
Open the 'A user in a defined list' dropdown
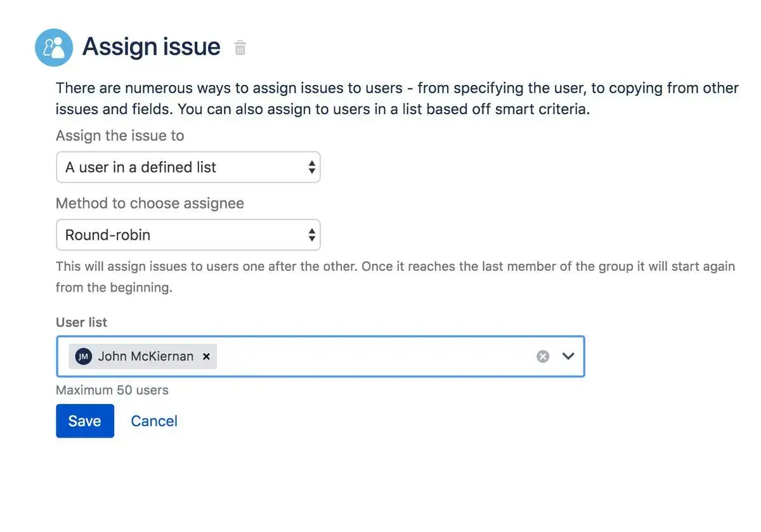pyautogui.click(x=188, y=167)
